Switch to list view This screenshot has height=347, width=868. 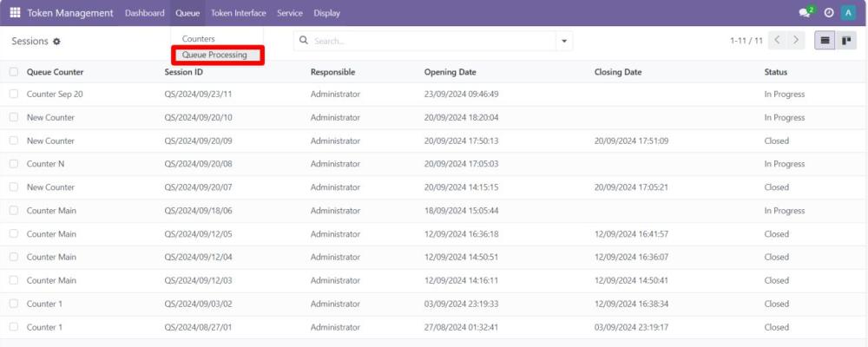[825, 41]
